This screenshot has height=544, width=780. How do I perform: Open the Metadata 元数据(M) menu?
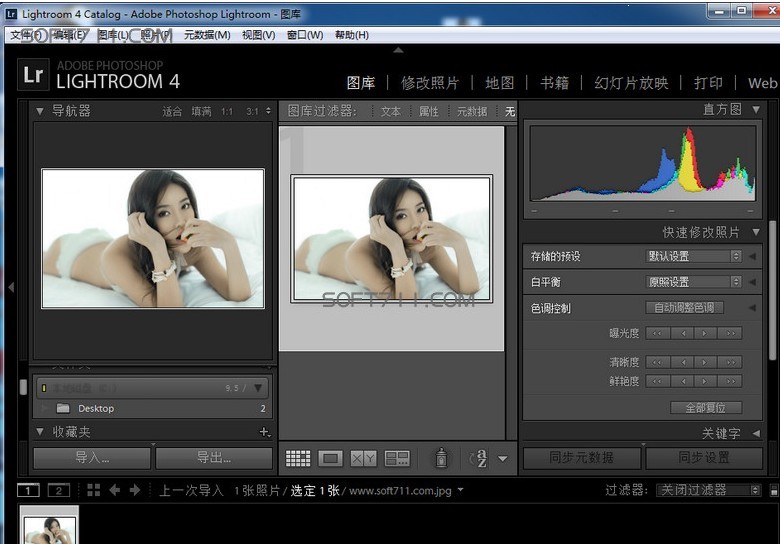click(x=207, y=35)
